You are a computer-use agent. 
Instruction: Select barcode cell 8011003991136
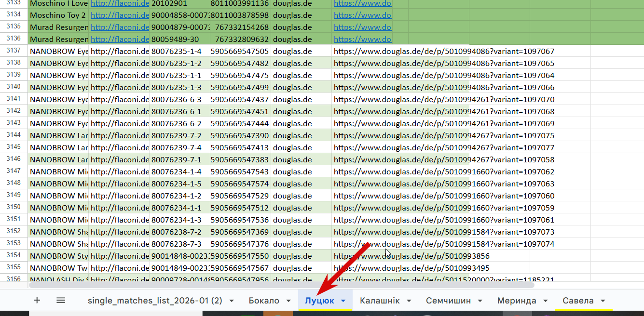[241, 3]
